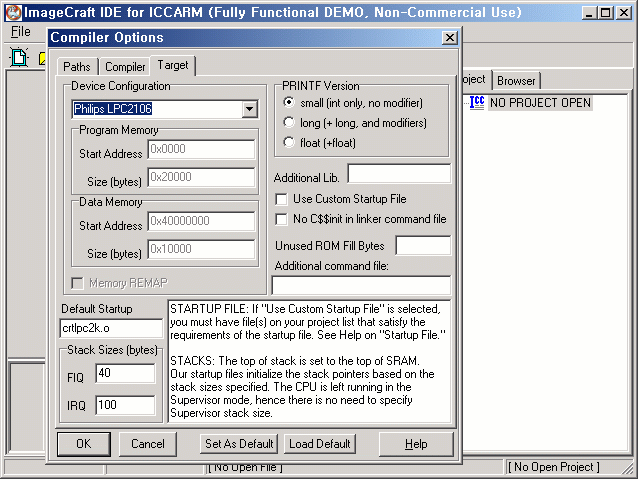Click the IRQ stack size field
The image size is (640, 480).
coord(125,405)
